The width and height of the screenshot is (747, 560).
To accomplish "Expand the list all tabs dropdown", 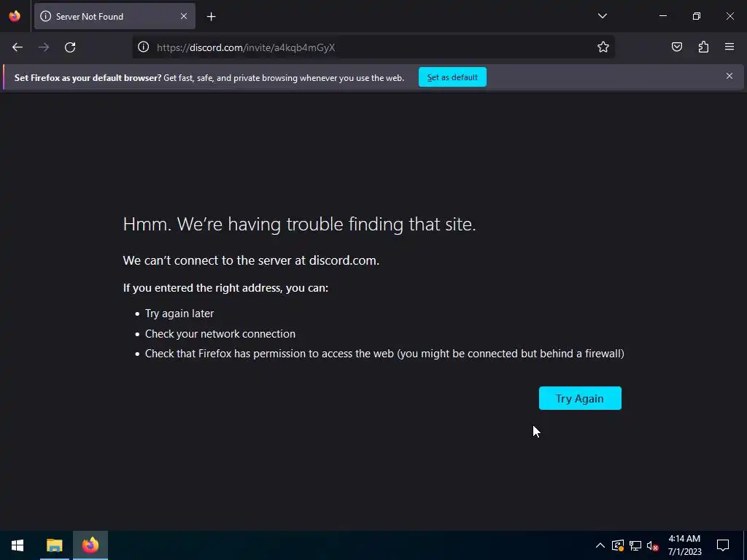I will tap(602, 16).
